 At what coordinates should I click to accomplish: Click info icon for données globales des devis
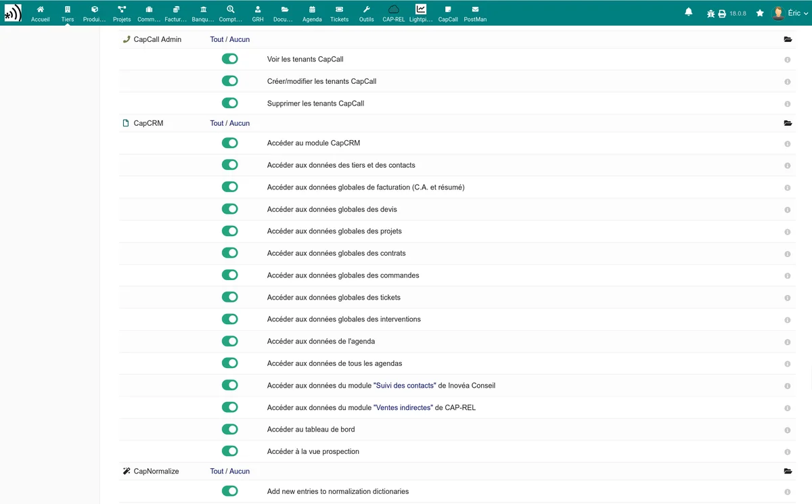point(788,210)
